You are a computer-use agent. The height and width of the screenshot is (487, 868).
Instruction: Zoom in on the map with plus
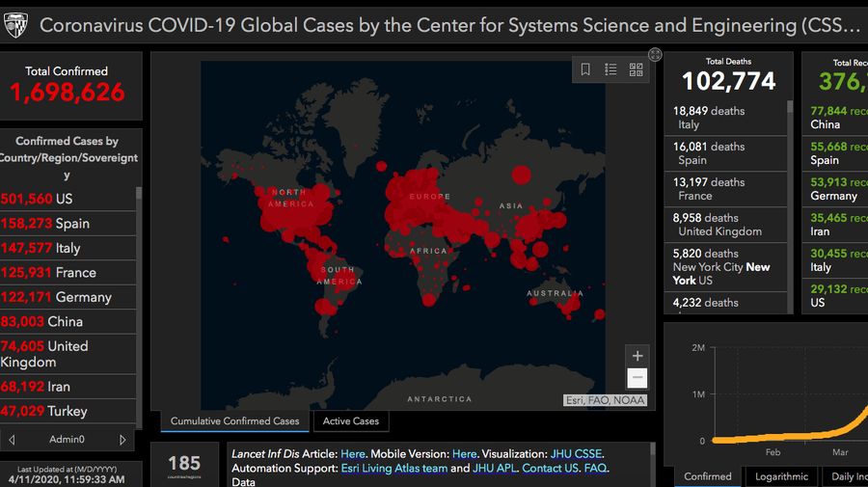coord(637,356)
